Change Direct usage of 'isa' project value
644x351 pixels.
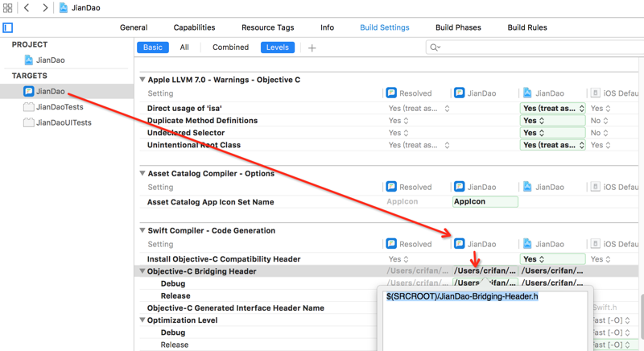553,109
